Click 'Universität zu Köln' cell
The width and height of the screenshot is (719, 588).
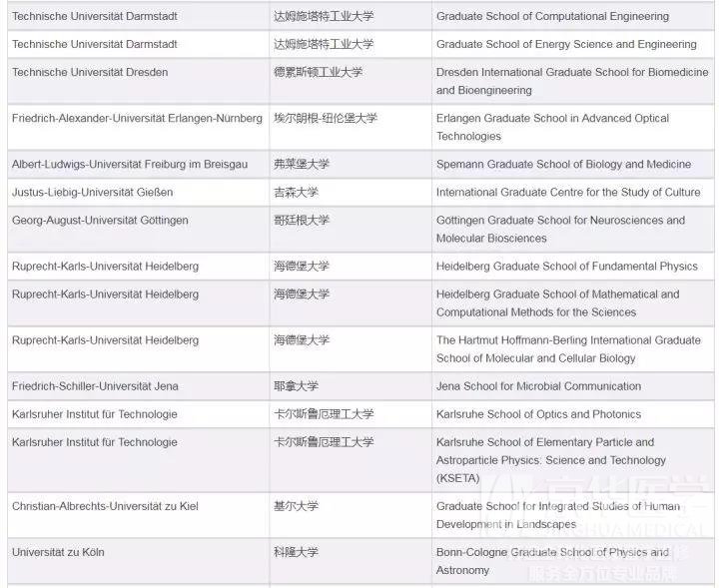click(x=138, y=561)
